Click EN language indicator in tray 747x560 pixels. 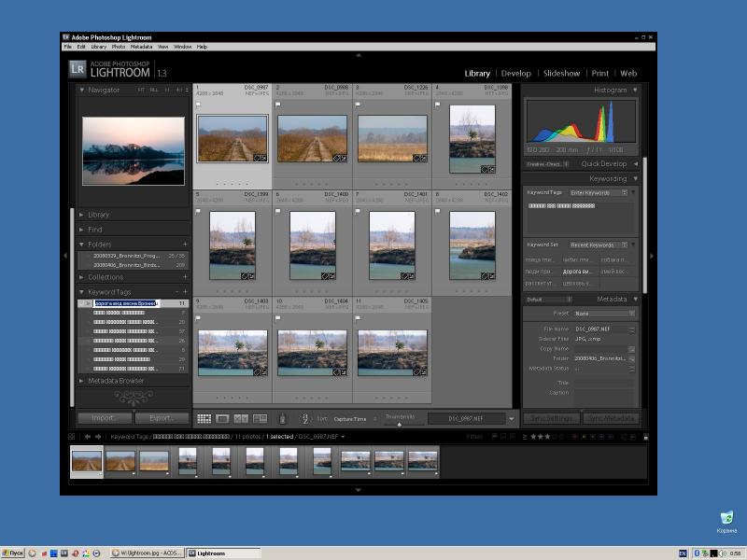click(x=683, y=553)
